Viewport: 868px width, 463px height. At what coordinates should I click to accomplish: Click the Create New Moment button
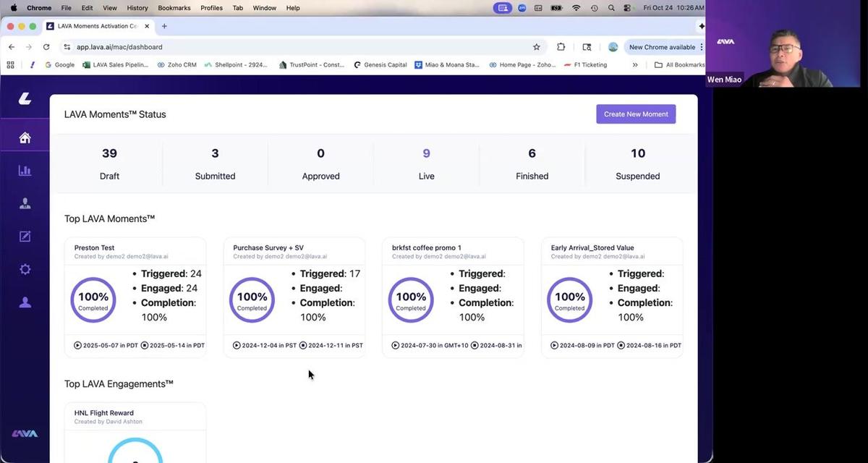coord(636,114)
